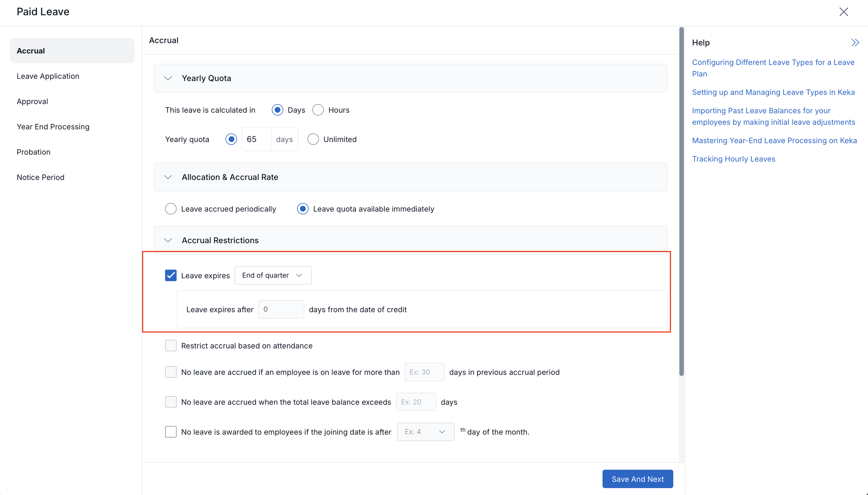Click the Save And Next button
The width and height of the screenshot is (868, 495).
637,479
